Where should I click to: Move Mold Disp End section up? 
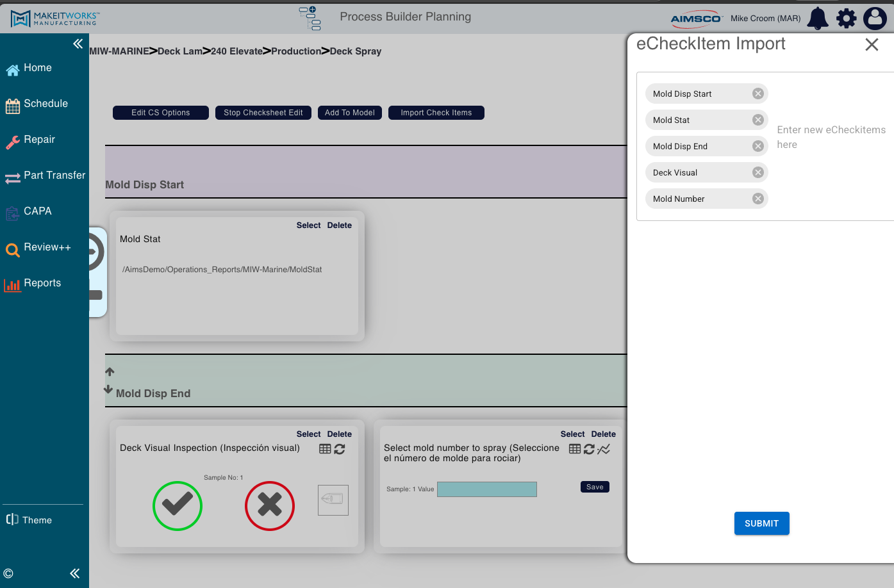110,372
